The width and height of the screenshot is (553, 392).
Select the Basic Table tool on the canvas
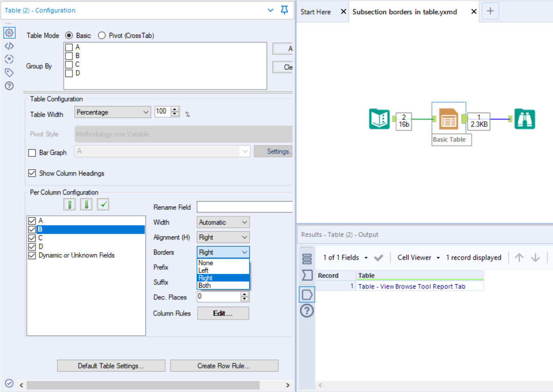[448, 119]
